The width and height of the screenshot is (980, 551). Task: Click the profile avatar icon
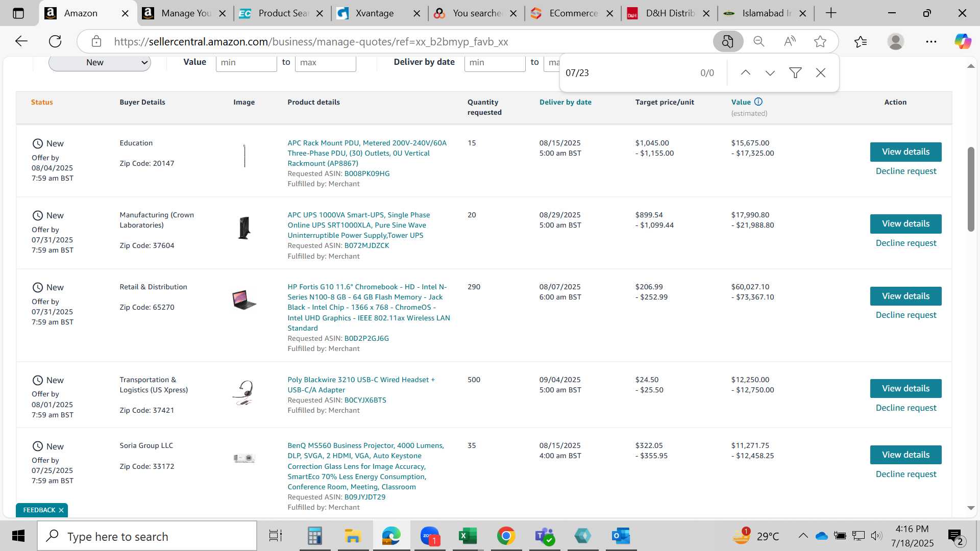click(x=896, y=41)
